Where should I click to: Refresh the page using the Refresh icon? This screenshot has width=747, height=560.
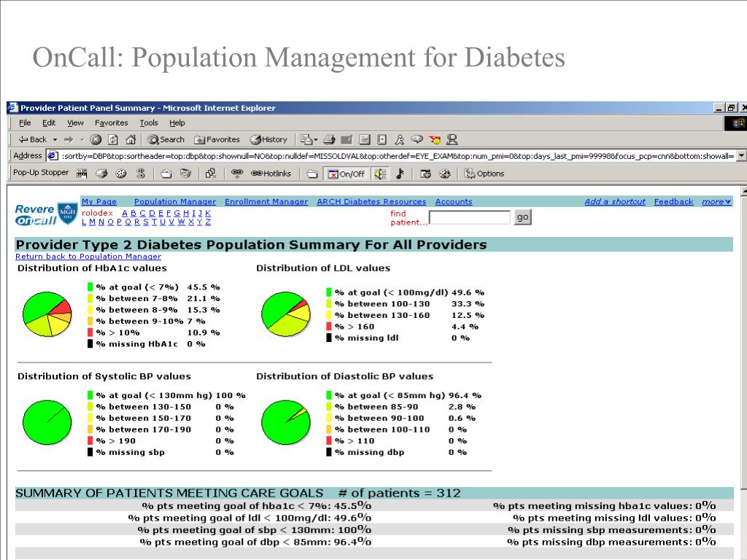(113, 139)
